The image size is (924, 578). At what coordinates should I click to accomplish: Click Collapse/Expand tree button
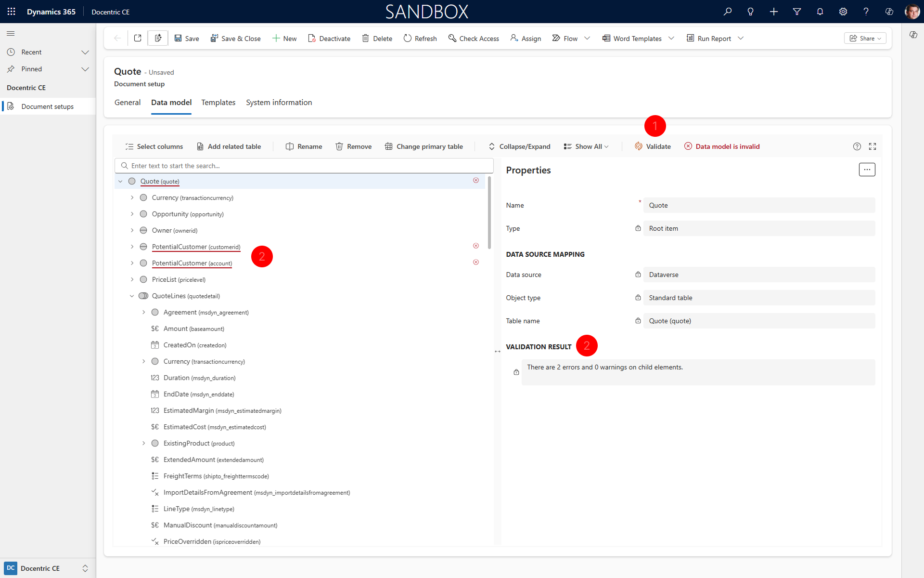pyautogui.click(x=519, y=146)
